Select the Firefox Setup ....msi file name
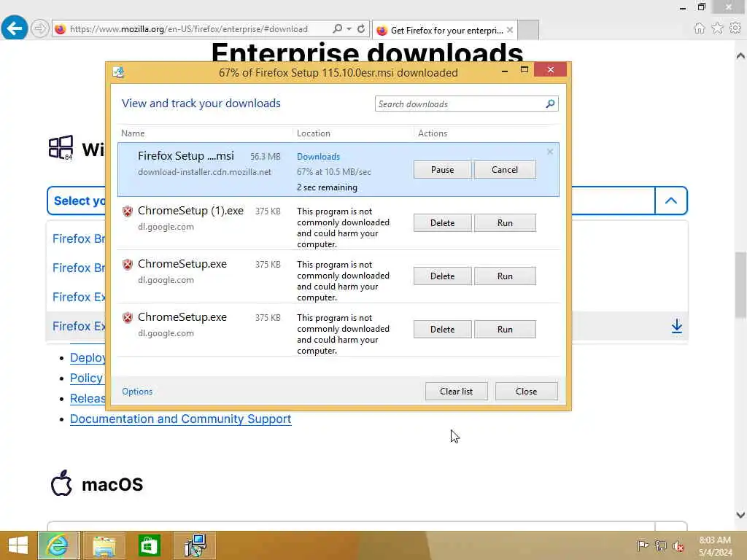Image resolution: width=747 pixels, height=560 pixels. (x=186, y=156)
